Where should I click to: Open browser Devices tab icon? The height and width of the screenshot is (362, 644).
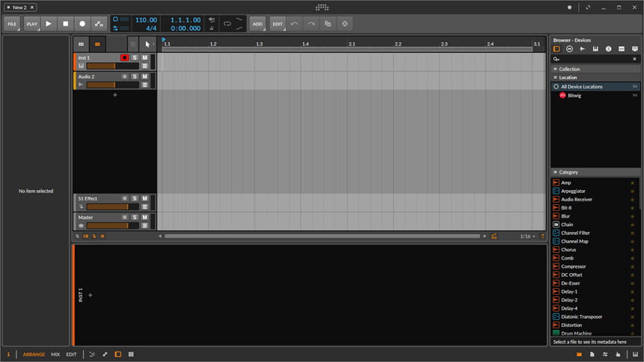coord(556,49)
